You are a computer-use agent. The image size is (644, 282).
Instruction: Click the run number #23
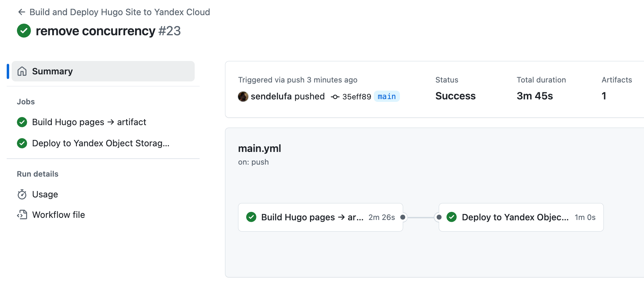(x=170, y=31)
